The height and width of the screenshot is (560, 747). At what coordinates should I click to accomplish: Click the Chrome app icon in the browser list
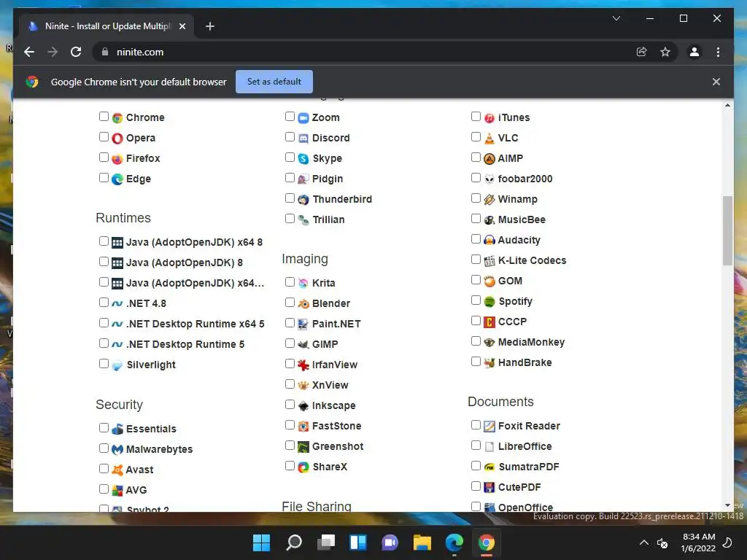tap(117, 117)
